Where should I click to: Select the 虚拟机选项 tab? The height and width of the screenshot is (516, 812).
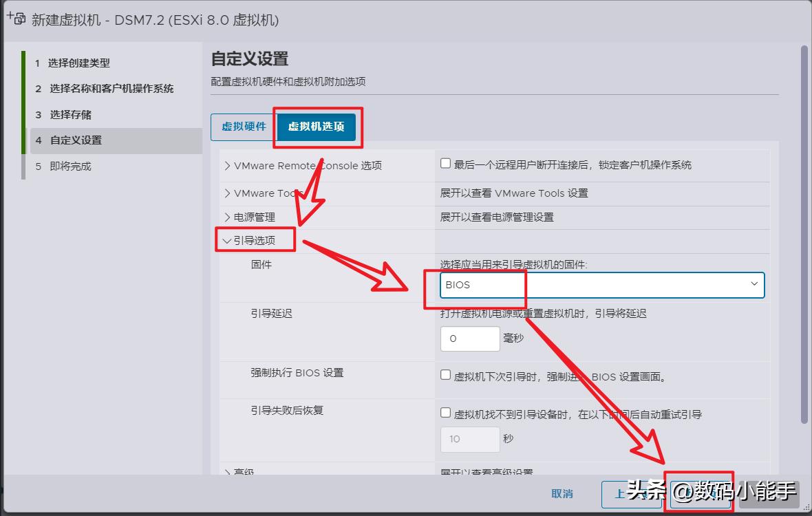tap(317, 127)
